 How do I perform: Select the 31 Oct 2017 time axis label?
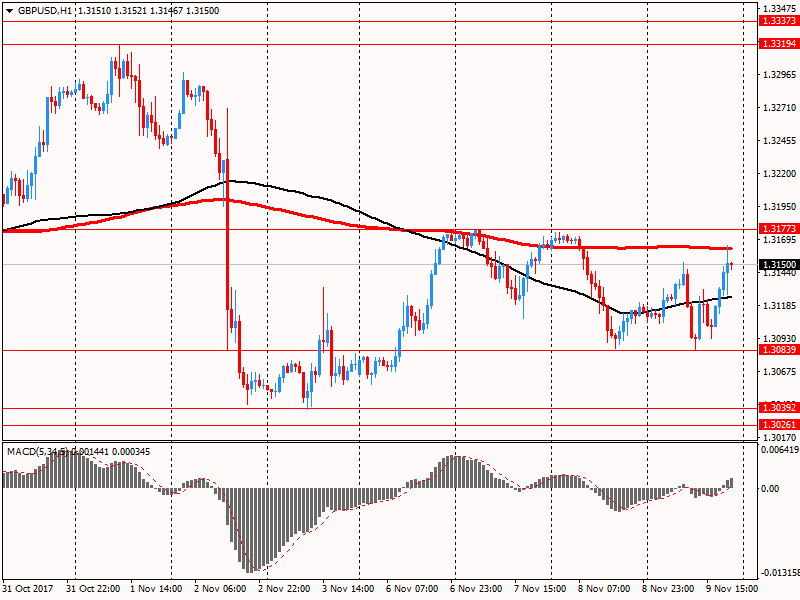pyautogui.click(x=28, y=588)
